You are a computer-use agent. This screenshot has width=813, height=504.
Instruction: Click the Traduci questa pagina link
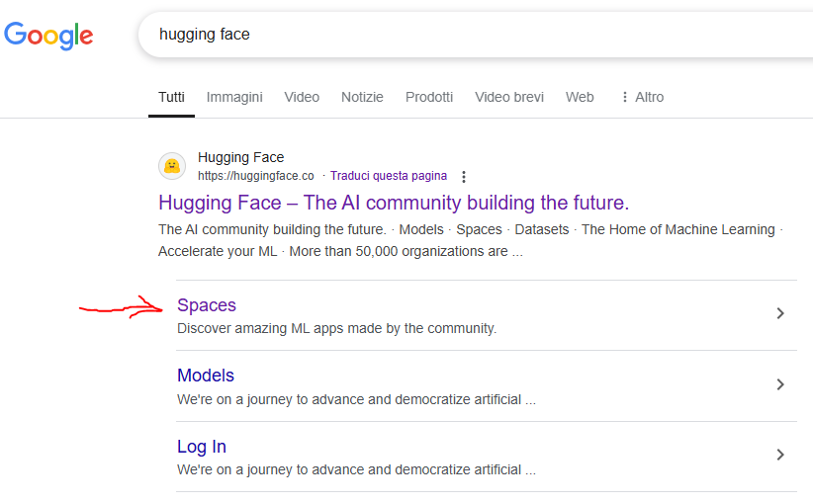389,176
